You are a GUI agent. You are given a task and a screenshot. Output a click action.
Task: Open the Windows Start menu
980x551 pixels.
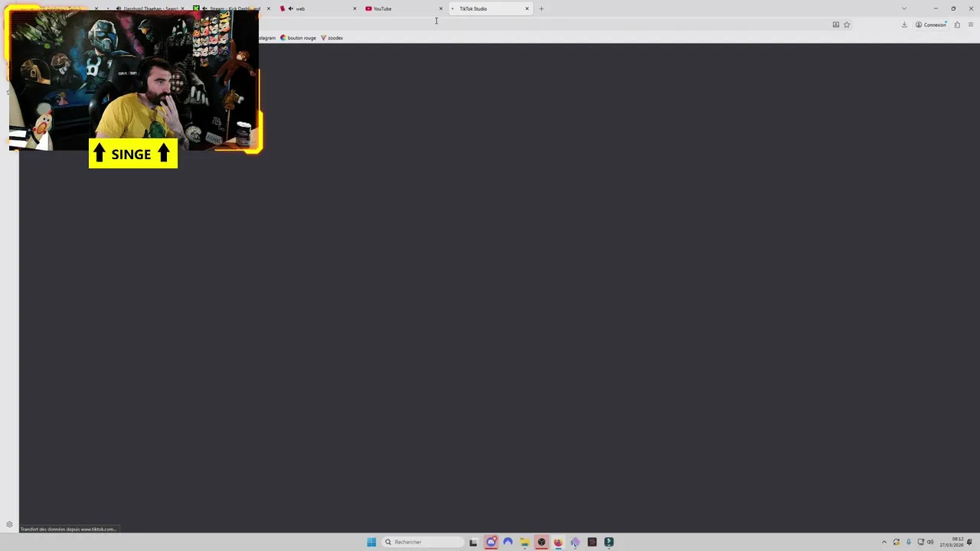tap(371, 542)
